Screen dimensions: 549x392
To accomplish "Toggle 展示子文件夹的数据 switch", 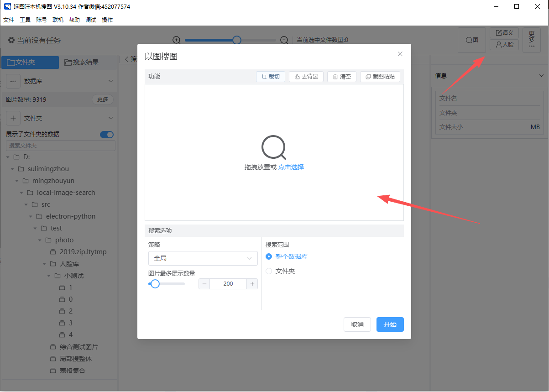I will (x=107, y=134).
